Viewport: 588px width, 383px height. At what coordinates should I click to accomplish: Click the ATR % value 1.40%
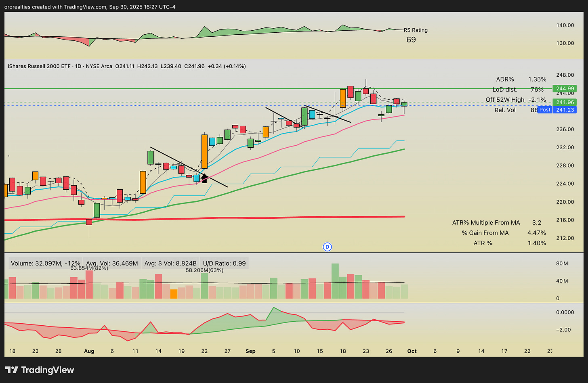coord(537,243)
